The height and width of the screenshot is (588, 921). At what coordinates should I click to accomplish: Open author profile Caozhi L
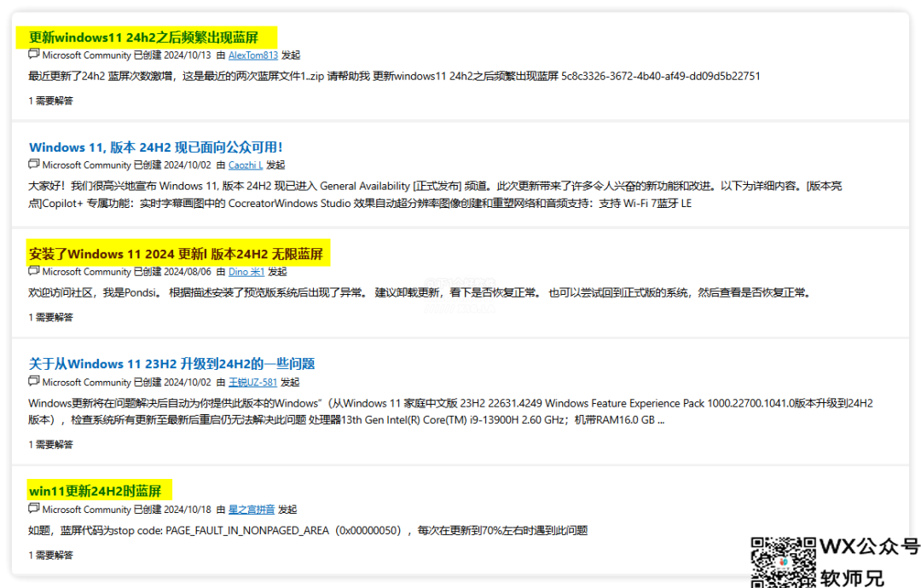tap(246, 165)
